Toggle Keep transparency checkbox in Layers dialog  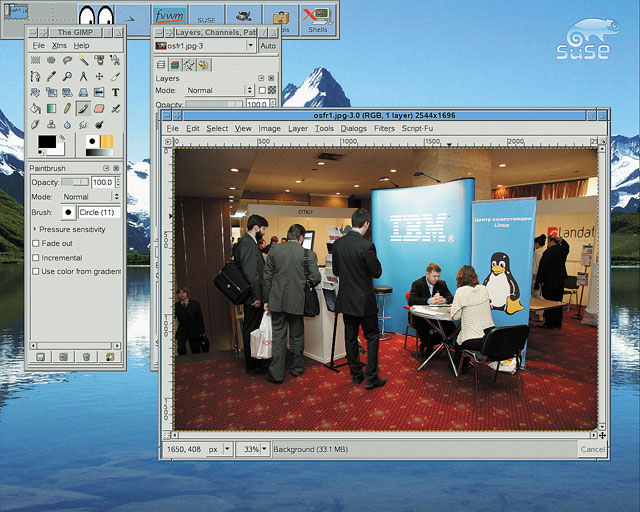click(x=262, y=90)
